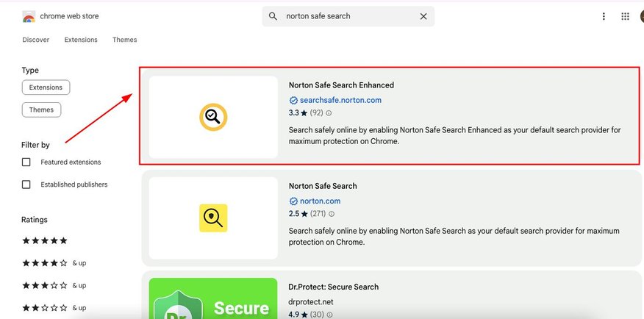Open the three-dot more options menu

click(604, 16)
